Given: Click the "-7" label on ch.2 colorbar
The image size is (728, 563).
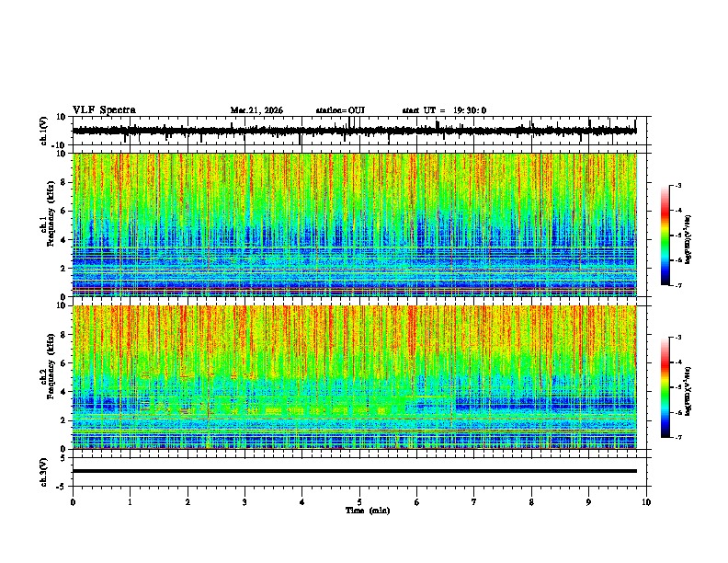Looking at the screenshot, I should click(x=678, y=437).
